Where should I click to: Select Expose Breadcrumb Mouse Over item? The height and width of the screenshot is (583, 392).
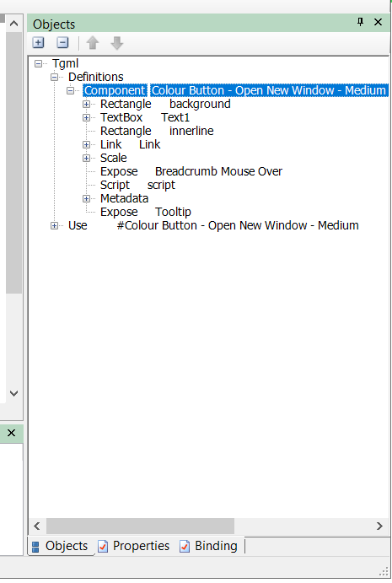coord(191,171)
